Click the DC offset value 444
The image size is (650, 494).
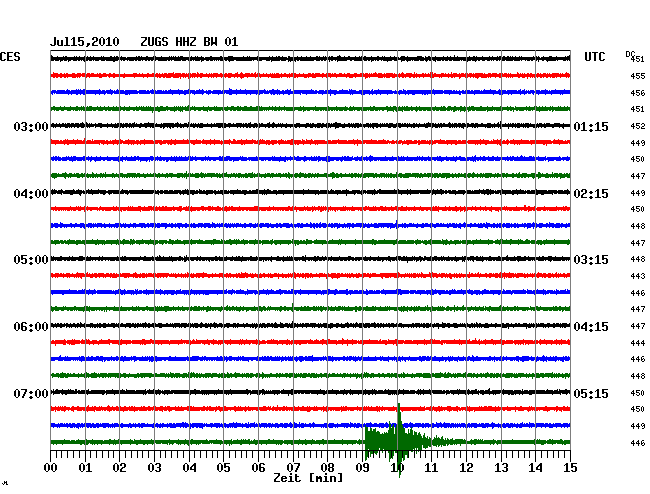638,343
